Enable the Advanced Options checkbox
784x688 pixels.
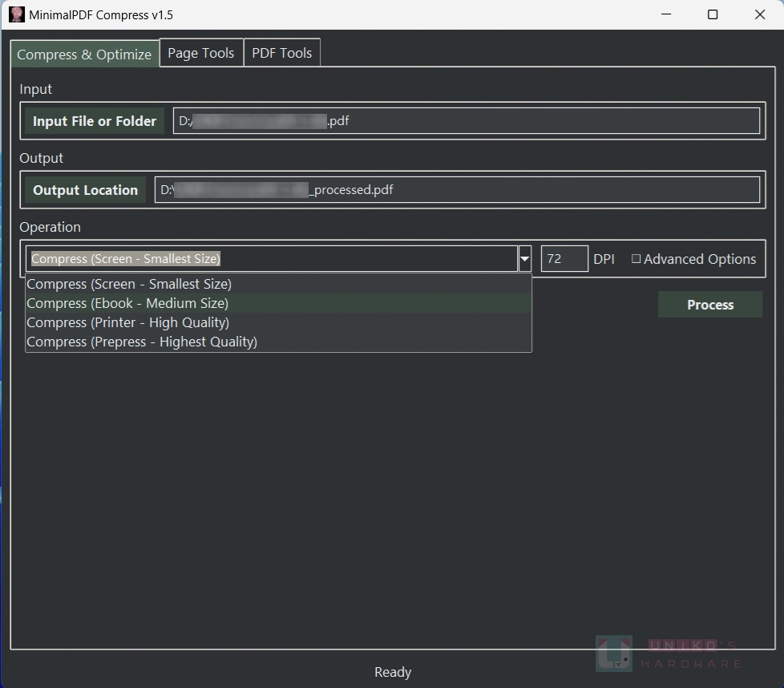(x=636, y=258)
